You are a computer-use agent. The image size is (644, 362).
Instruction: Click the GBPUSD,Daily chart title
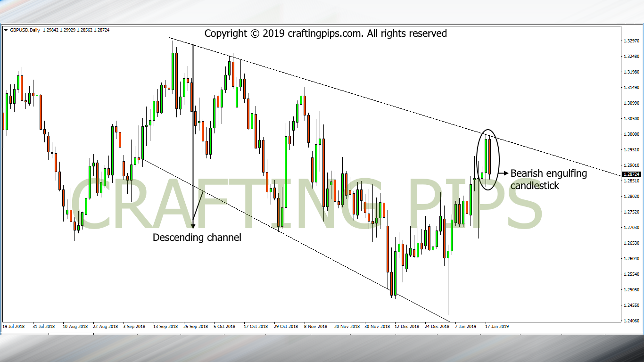24,30
